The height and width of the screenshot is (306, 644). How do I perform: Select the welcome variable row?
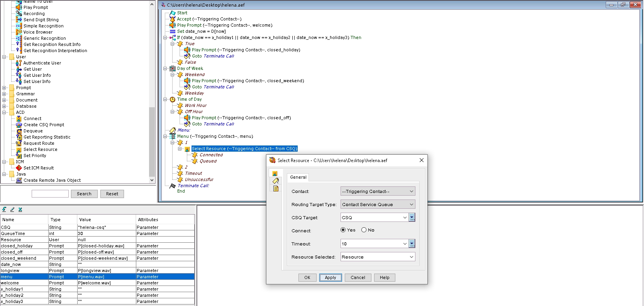coord(23,283)
